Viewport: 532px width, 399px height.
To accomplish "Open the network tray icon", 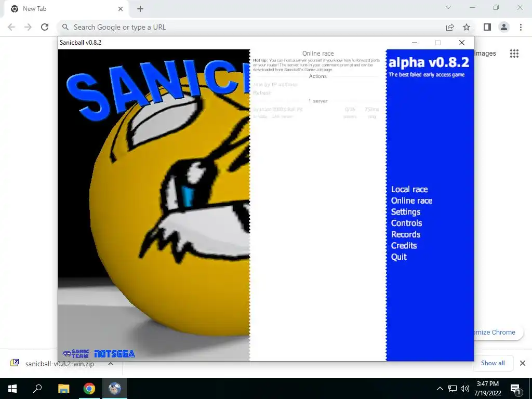I will pos(453,389).
